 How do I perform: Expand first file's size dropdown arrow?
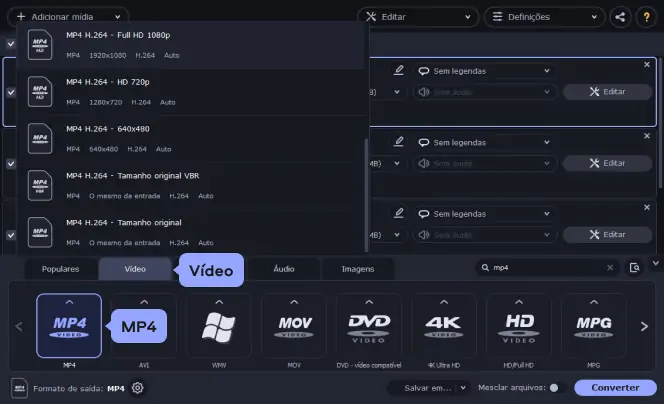[x=397, y=92]
